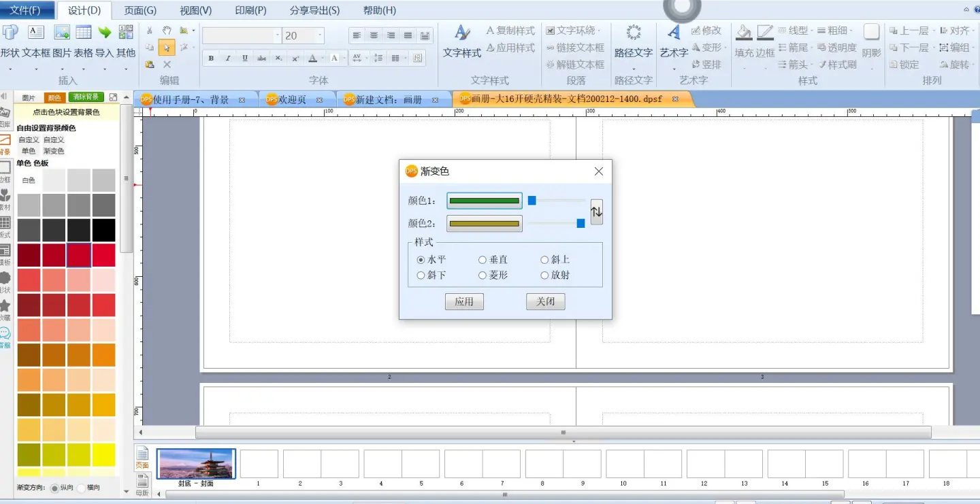Click the 艺术字 art text icon

tap(674, 33)
